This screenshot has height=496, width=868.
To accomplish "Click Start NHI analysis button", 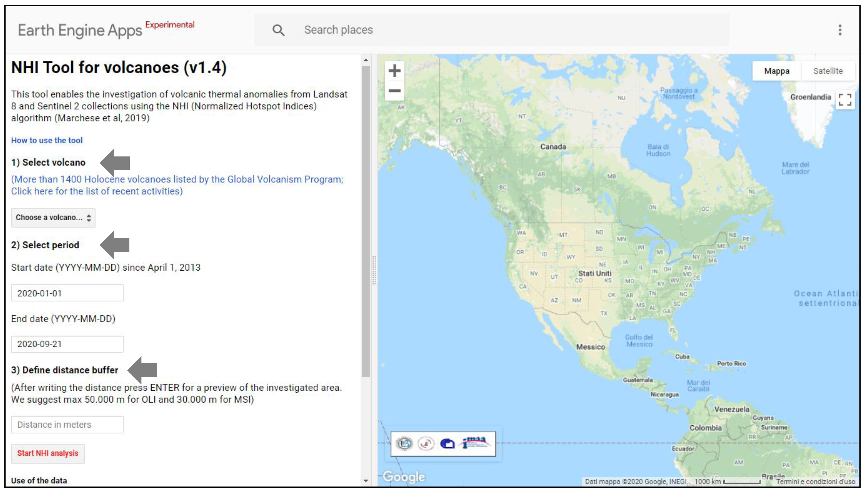I will (x=48, y=453).
